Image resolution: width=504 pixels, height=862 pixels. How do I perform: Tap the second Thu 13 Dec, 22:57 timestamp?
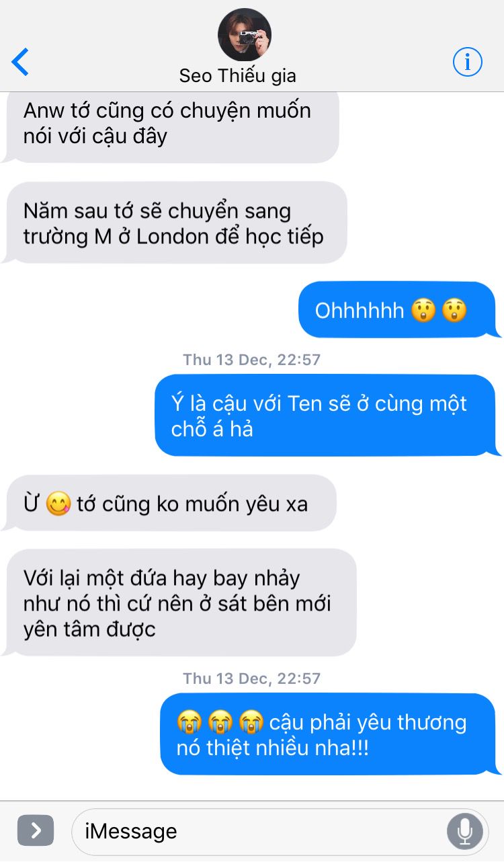pos(252,678)
